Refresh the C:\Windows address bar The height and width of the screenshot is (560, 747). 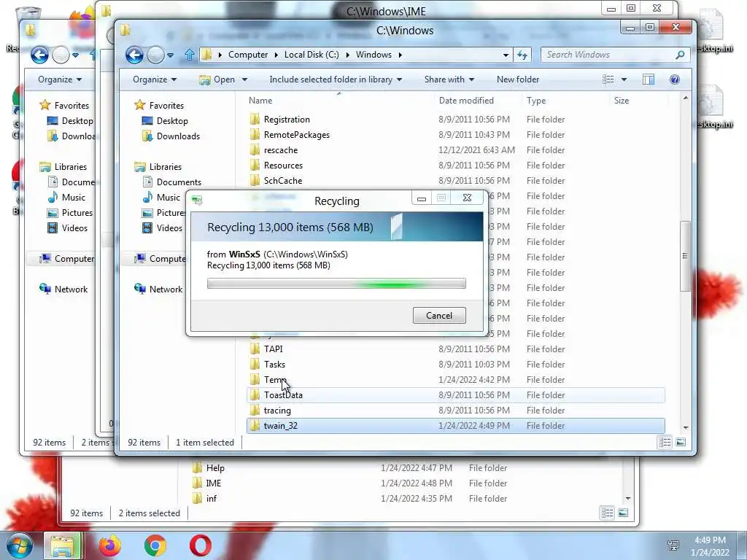point(522,55)
